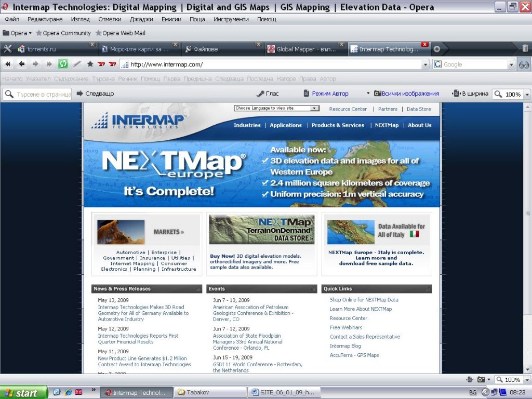Open the Data Store link
Image resolution: width=532 pixels, height=399 pixels.
pyautogui.click(x=419, y=109)
